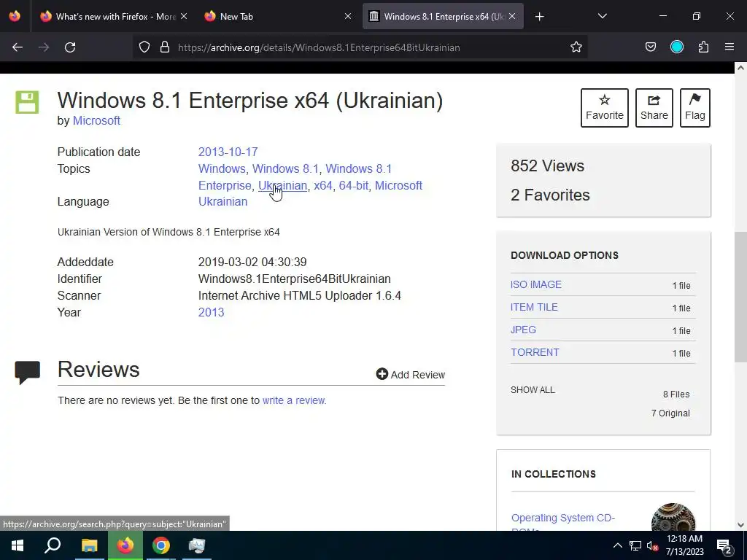Switch to What's new with Firefox tab
Image resolution: width=747 pixels, height=560 pixels.
click(113, 16)
